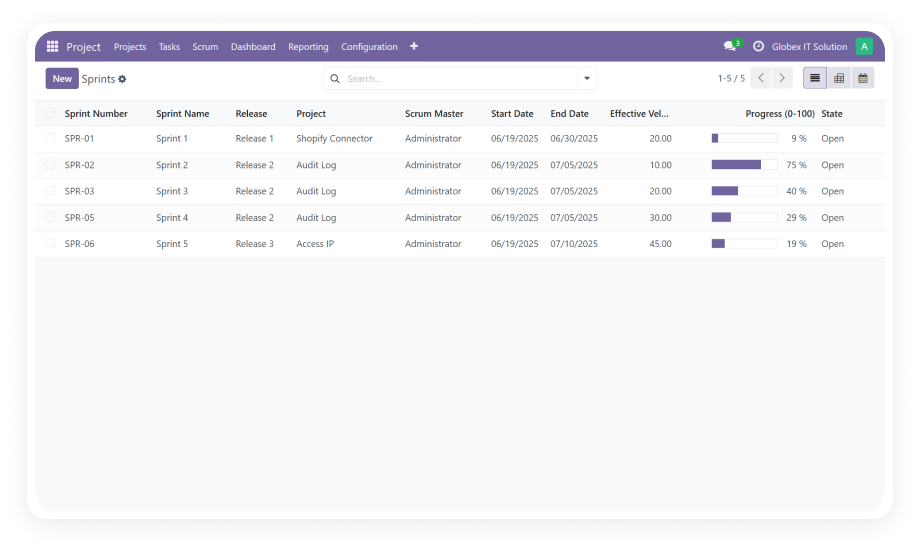This screenshot has height=550, width=920.
Task: Click the Project app title
Action: coord(83,47)
